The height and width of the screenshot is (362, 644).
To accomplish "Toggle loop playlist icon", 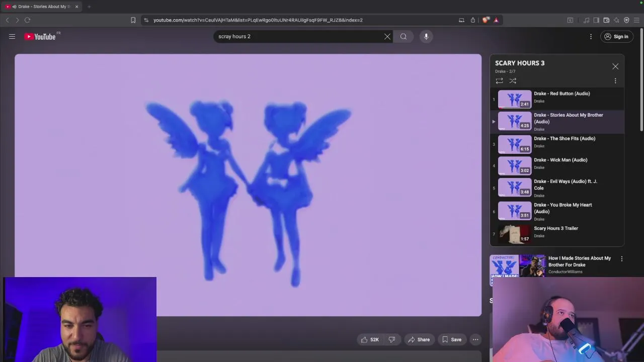I will click(x=499, y=80).
